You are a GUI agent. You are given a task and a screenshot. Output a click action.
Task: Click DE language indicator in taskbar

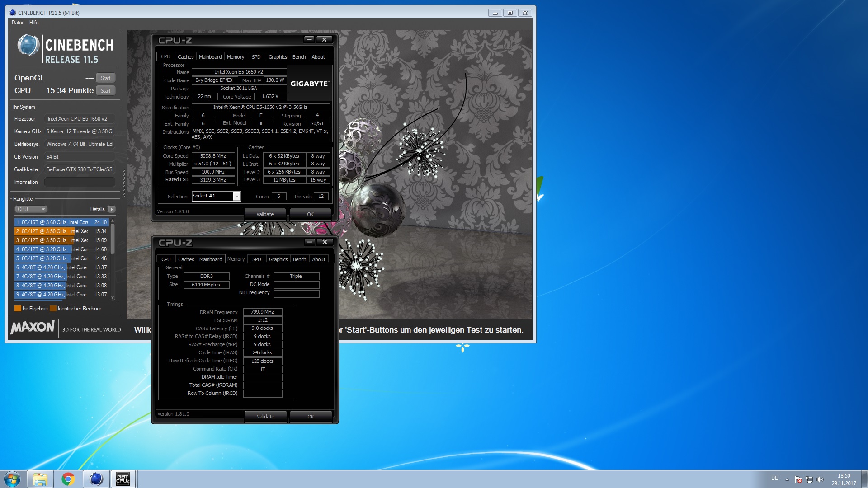(x=774, y=478)
